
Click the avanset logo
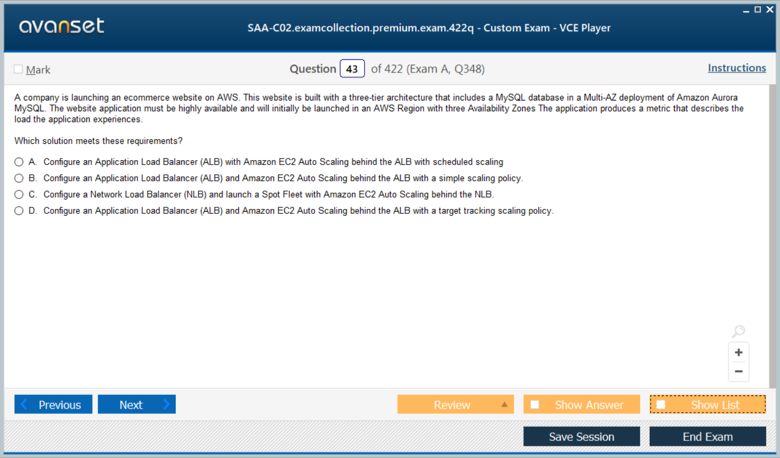61,26
